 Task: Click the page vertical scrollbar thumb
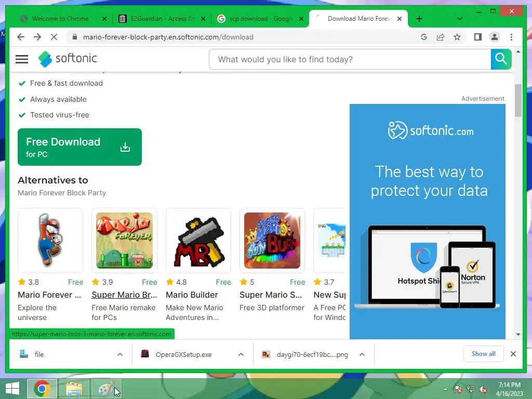click(x=518, y=100)
